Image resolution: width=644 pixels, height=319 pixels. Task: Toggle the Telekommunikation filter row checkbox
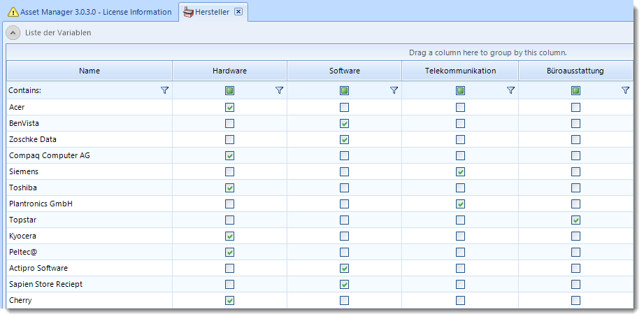[460, 90]
